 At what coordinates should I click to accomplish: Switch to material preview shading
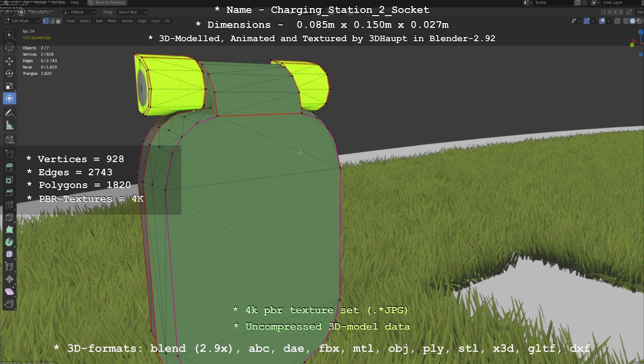(639, 21)
